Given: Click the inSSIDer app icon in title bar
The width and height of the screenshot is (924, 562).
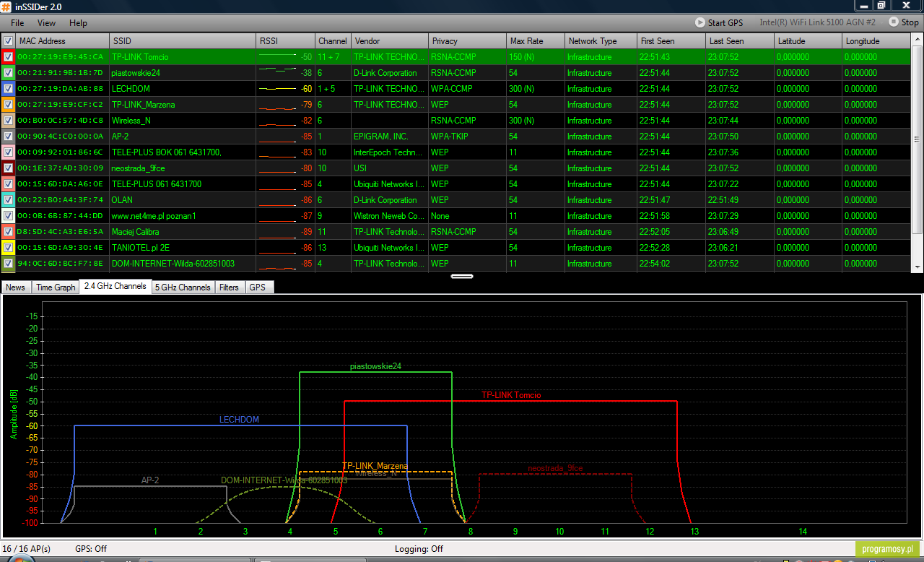Looking at the screenshot, I should [6, 7].
